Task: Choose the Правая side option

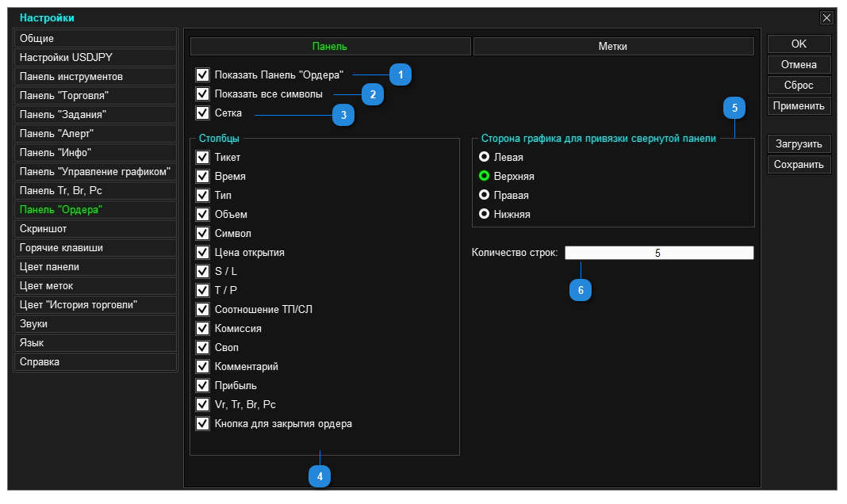Action: click(484, 195)
